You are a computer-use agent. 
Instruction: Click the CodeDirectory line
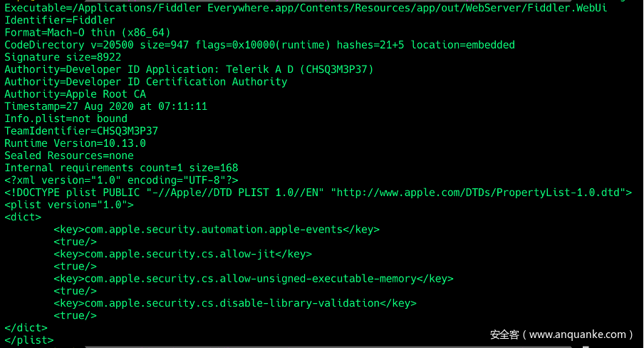coord(259,45)
